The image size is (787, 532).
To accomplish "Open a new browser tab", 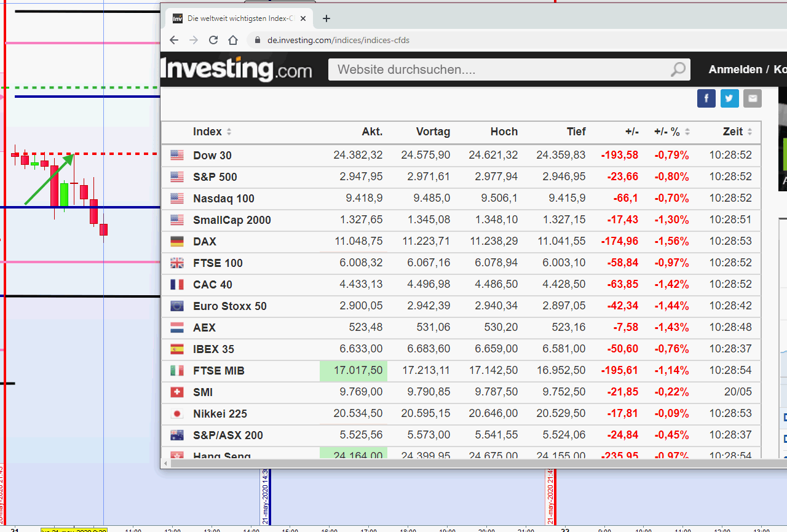I will pos(326,18).
